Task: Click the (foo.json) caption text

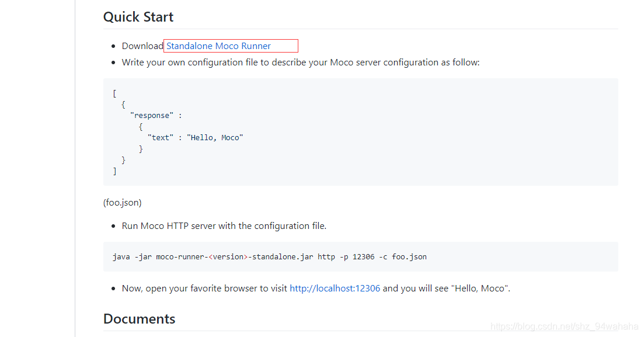Action: click(x=123, y=203)
